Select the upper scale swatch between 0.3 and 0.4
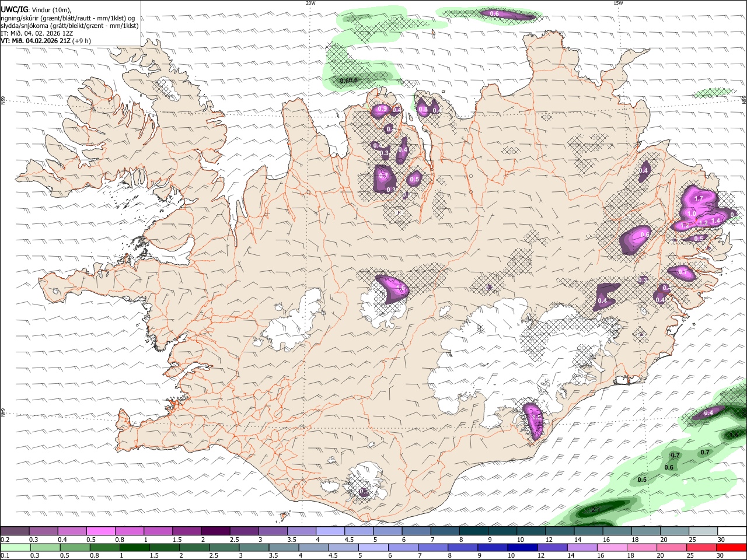 (x=43, y=531)
